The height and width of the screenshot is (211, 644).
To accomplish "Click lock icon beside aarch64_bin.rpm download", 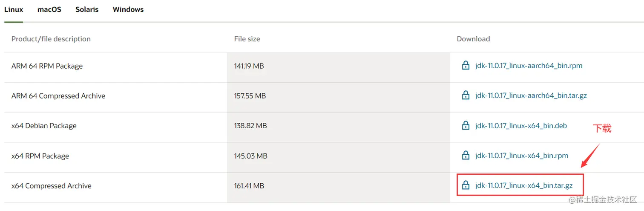I will 466,66.
